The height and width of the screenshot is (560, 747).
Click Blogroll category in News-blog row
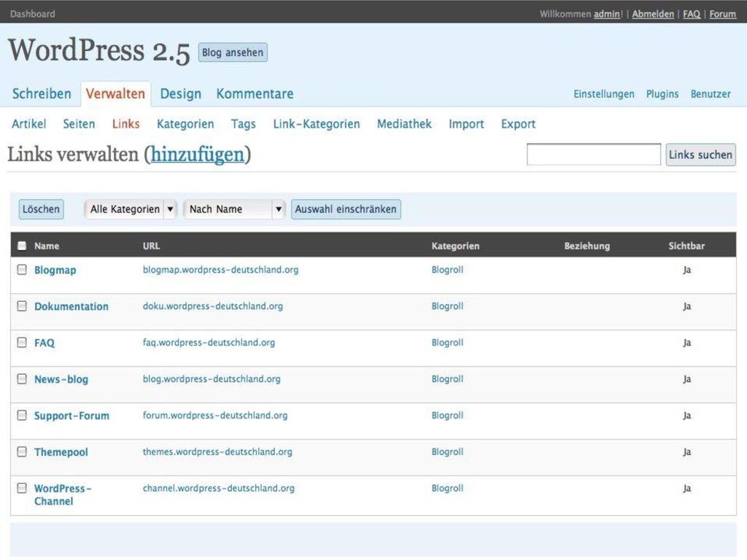point(447,378)
